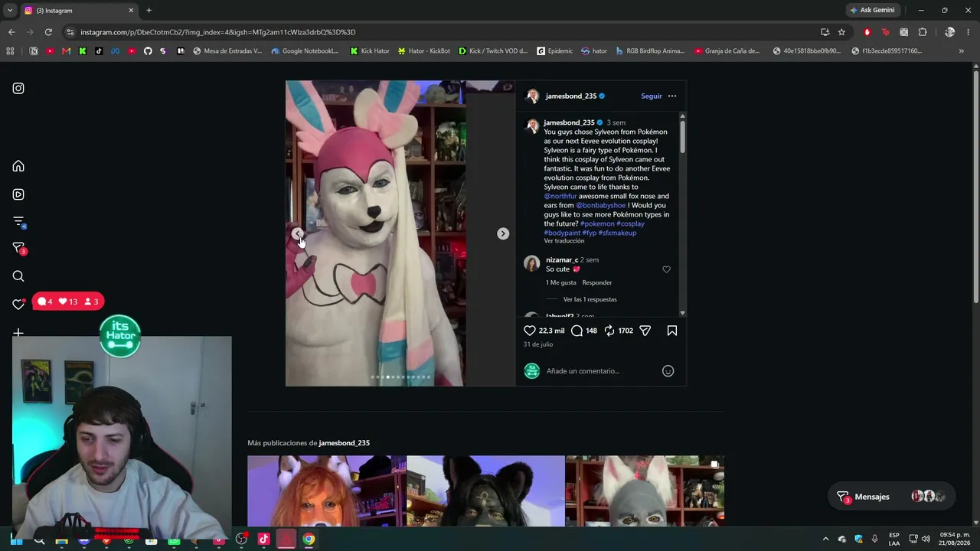Open post options three-dot menu

[672, 96]
